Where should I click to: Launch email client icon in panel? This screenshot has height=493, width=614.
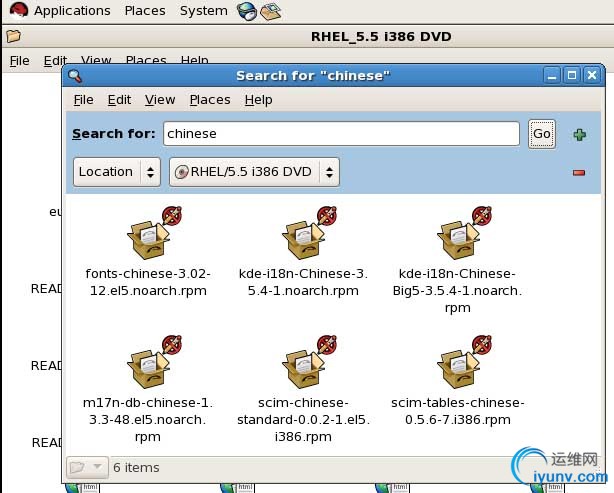(271, 11)
